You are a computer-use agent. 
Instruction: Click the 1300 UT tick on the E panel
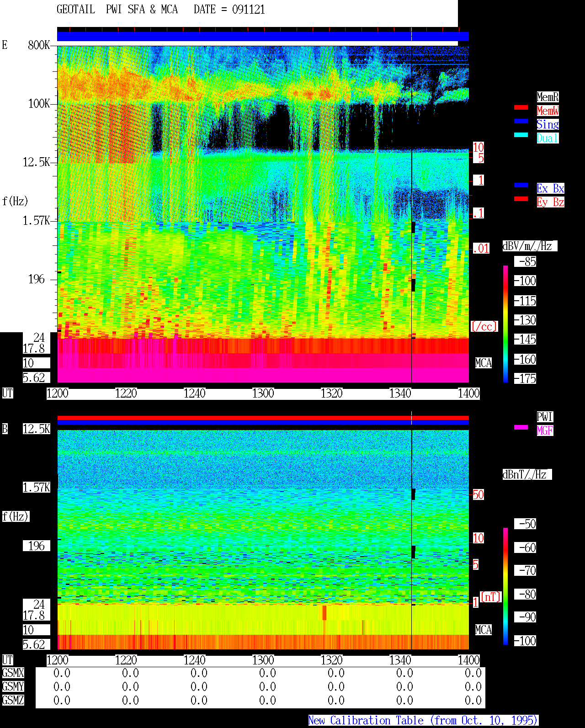tap(263, 393)
